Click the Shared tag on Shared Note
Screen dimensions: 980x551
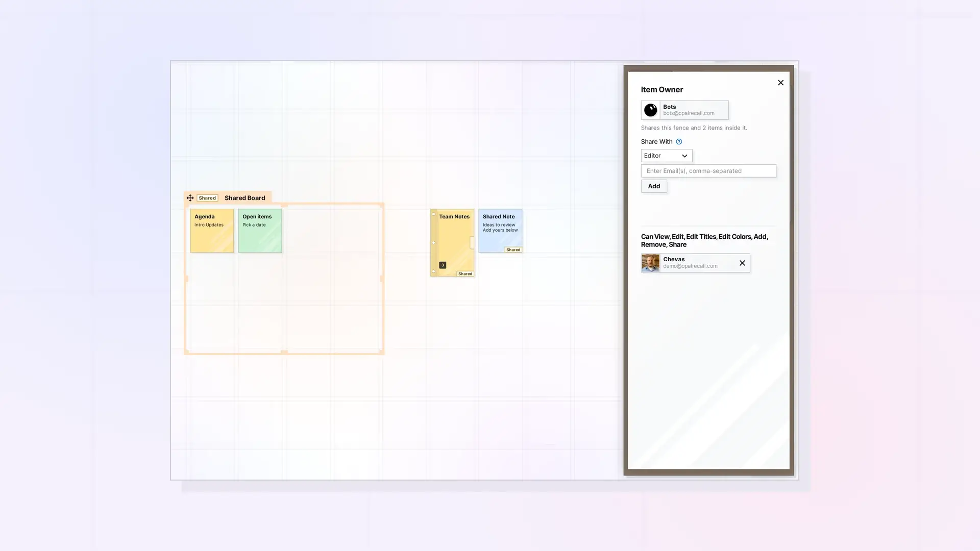click(x=513, y=250)
